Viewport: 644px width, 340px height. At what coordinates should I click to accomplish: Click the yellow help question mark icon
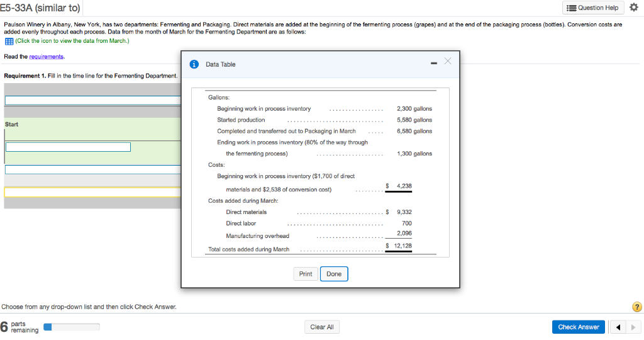(x=637, y=307)
